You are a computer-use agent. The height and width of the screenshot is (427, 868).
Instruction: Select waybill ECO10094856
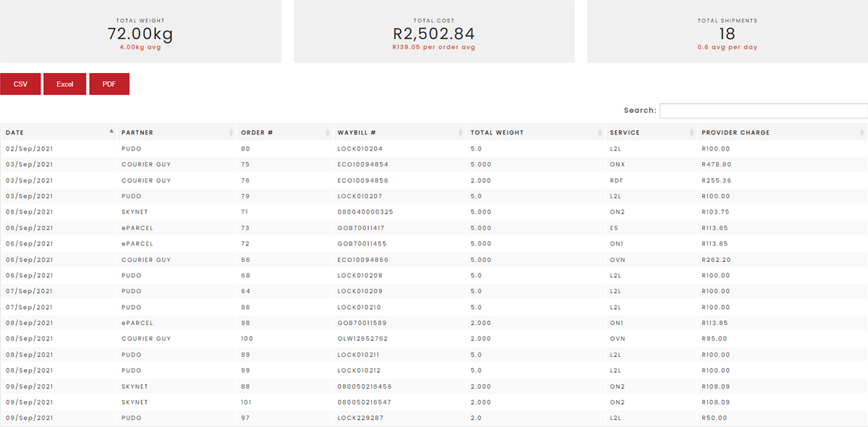point(363,180)
